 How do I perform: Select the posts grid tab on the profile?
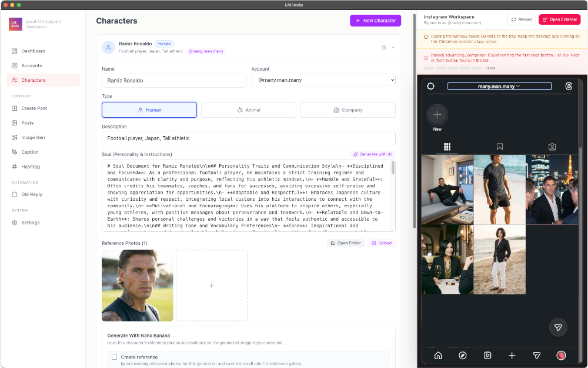pyautogui.click(x=447, y=147)
